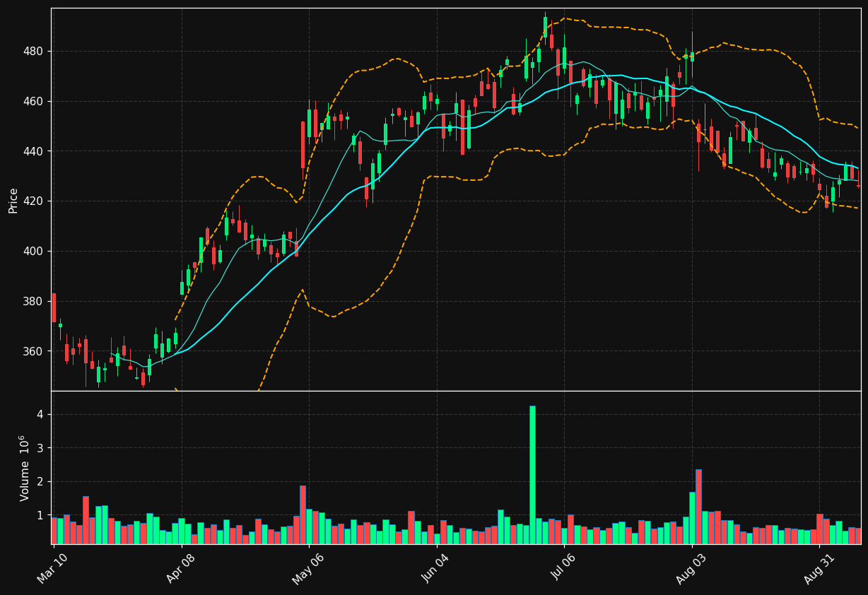Click the volume axis label 1
This screenshot has height=595, width=868.
[40, 516]
